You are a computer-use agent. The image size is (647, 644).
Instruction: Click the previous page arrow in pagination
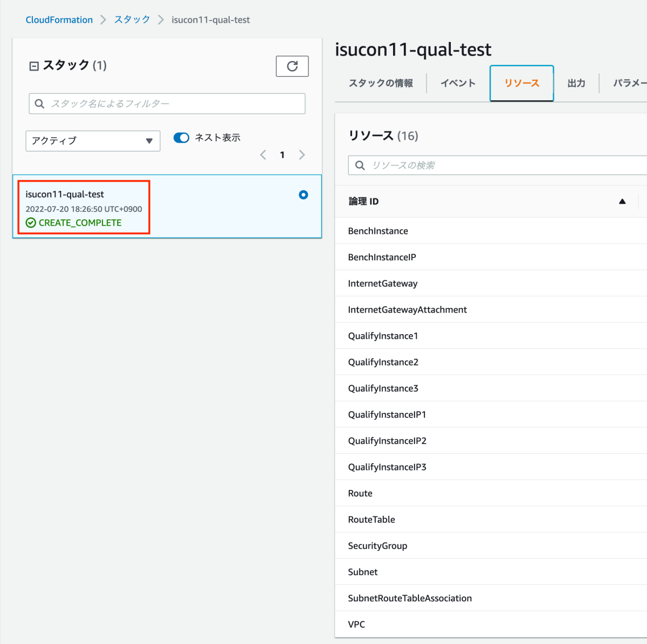click(x=263, y=155)
